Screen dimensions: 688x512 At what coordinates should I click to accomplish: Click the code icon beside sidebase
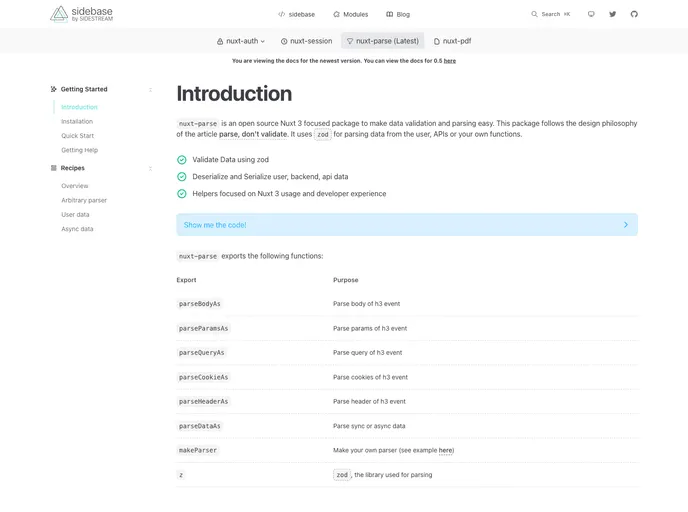(x=281, y=14)
